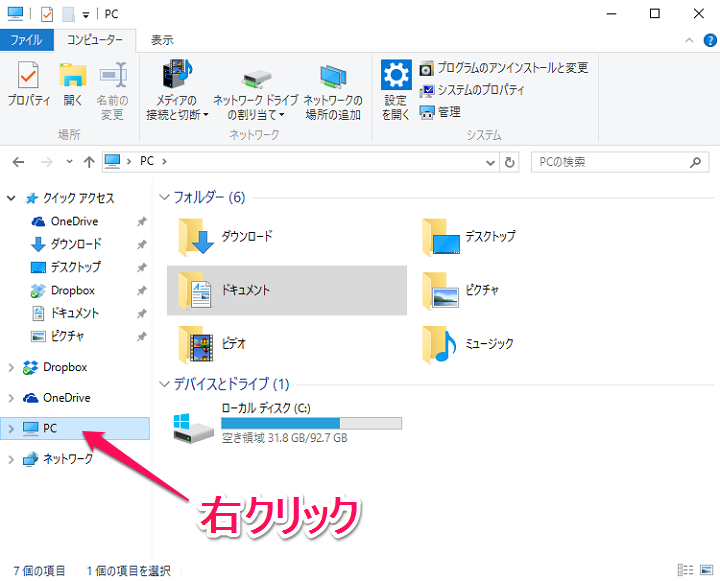Click the pin icon beside OneDrive
Image resolution: width=720 pixels, height=581 pixels.
(x=141, y=222)
